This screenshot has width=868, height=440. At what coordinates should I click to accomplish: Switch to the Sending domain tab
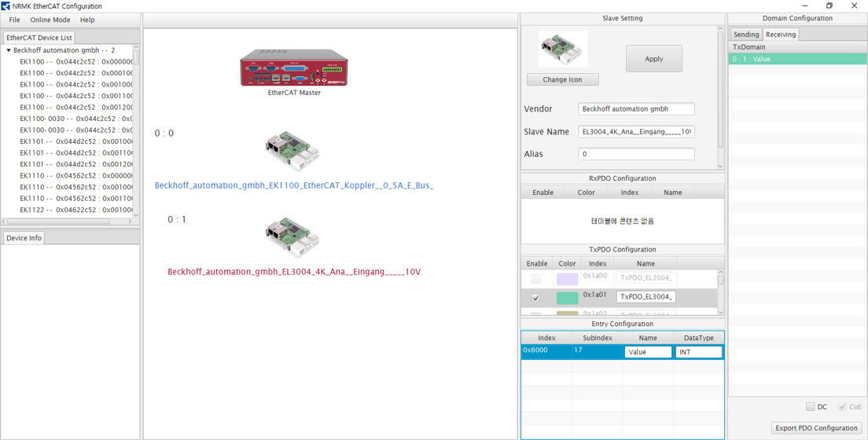click(x=746, y=35)
